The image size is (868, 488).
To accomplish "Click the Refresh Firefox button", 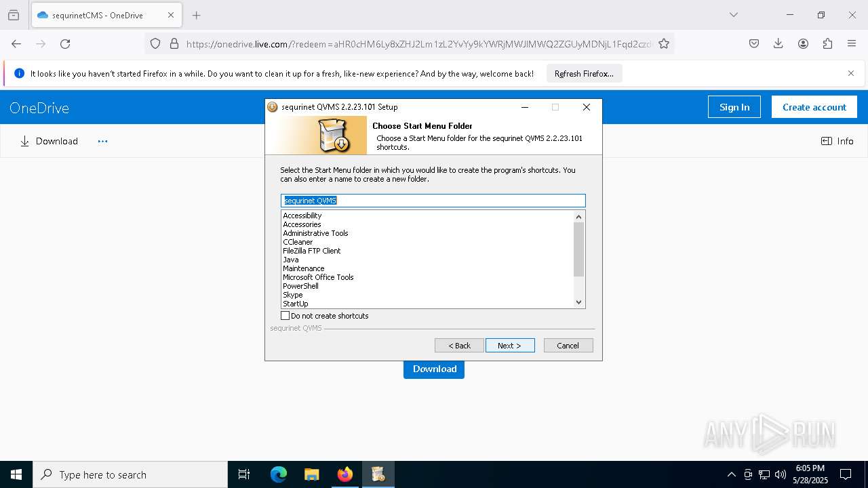I will pyautogui.click(x=584, y=73).
